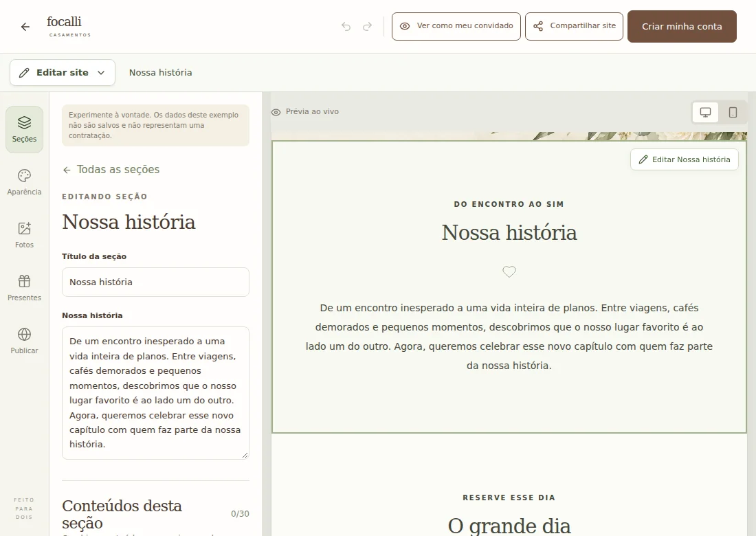Expand the Editar site dropdown
This screenshot has width=756, height=536.
[62, 73]
